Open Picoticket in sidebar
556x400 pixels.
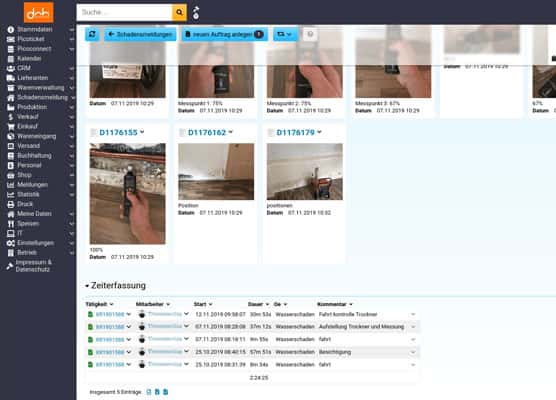pyautogui.click(x=31, y=39)
